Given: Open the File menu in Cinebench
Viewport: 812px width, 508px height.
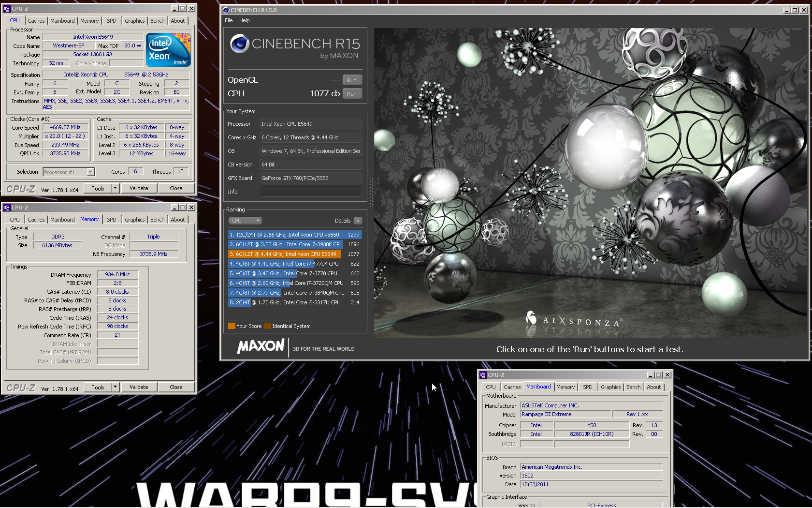Looking at the screenshot, I should coord(229,20).
